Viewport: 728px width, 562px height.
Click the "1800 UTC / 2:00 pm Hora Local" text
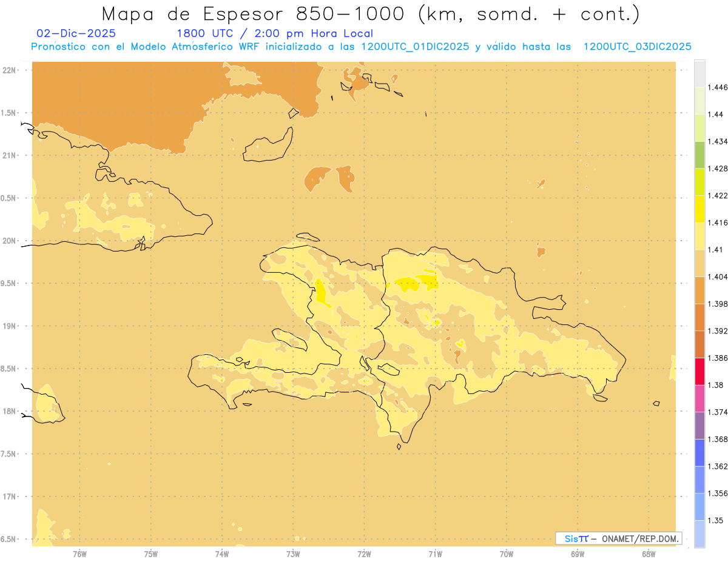(x=275, y=34)
